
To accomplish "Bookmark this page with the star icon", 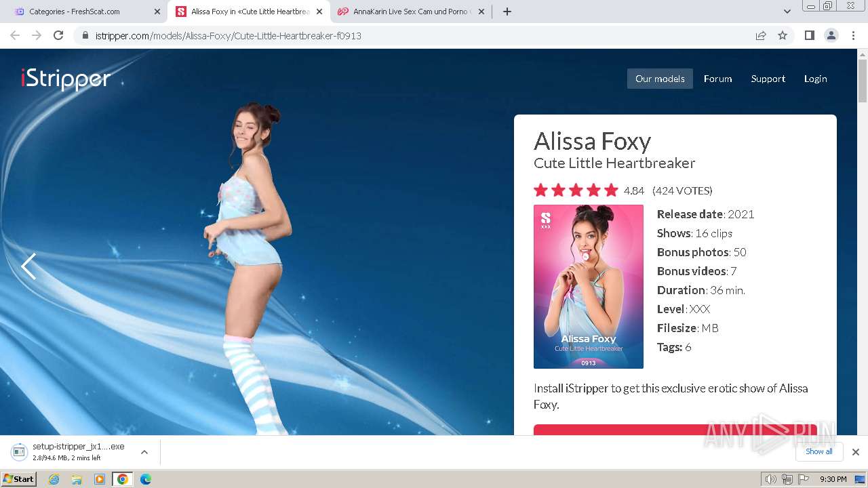I will coord(783,35).
